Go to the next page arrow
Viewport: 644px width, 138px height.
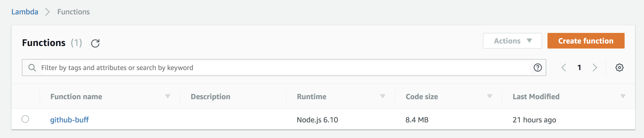tap(595, 67)
